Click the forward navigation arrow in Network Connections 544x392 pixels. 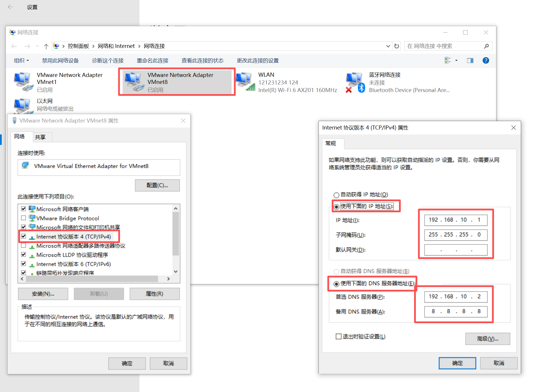pyautogui.click(x=27, y=46)
